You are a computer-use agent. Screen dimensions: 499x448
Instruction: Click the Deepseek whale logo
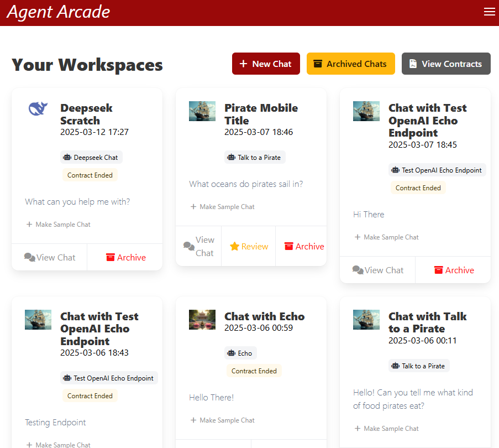pos(37,109)
